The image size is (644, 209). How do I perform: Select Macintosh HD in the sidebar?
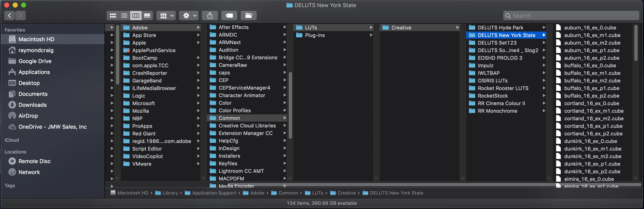[x=53, y=39]
